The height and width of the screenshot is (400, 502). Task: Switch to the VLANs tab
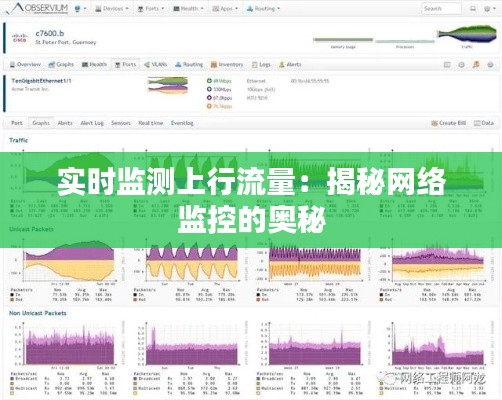pyautogui.click(x=155, y=64)
